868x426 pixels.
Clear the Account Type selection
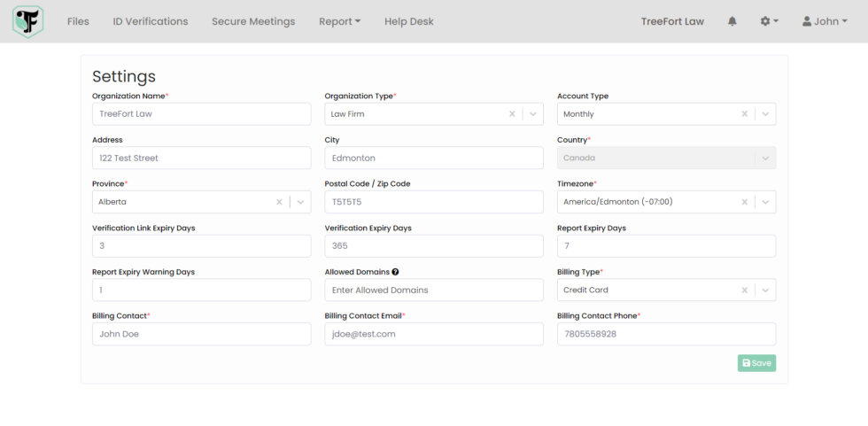[x=744, y=114]
